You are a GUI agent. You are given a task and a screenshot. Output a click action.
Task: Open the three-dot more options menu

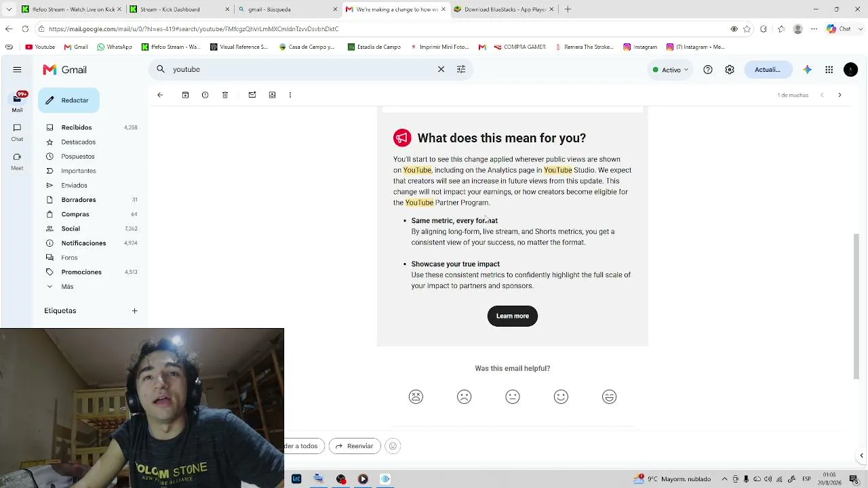tap(290, 95)
